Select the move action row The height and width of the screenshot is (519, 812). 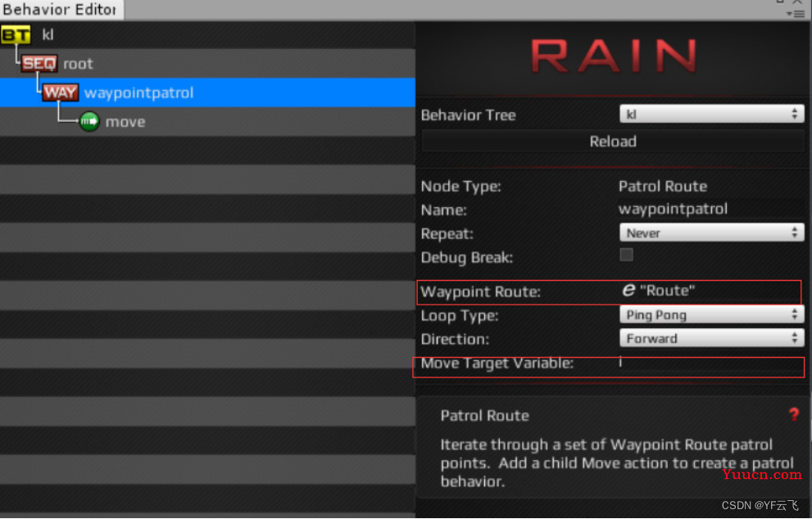(207, 122)
